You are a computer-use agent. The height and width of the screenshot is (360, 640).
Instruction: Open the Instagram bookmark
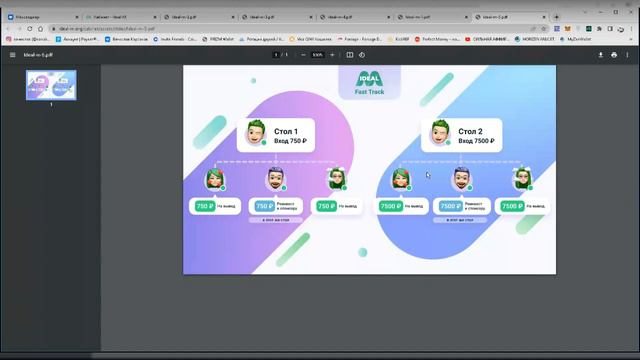tap(27, 39)
